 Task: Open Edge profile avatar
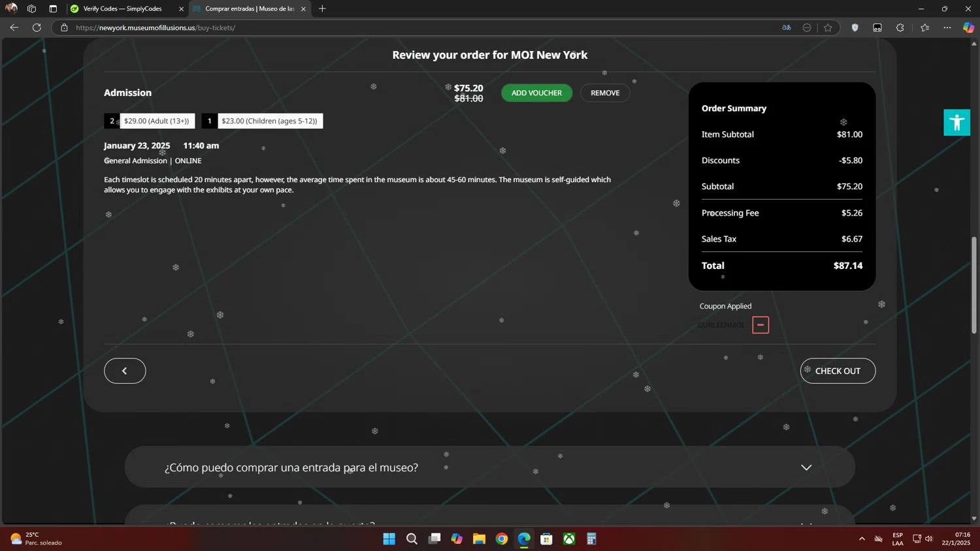point(11,8)
